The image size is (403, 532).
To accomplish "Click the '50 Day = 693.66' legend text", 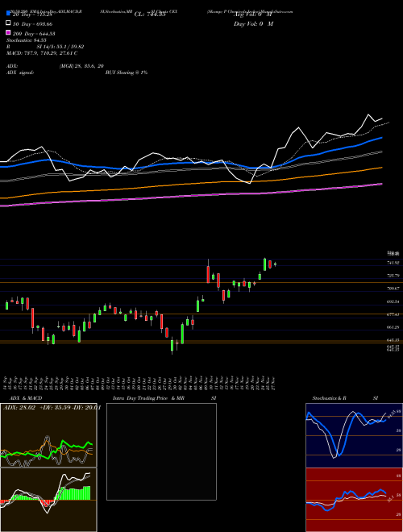I will [33, 24].
